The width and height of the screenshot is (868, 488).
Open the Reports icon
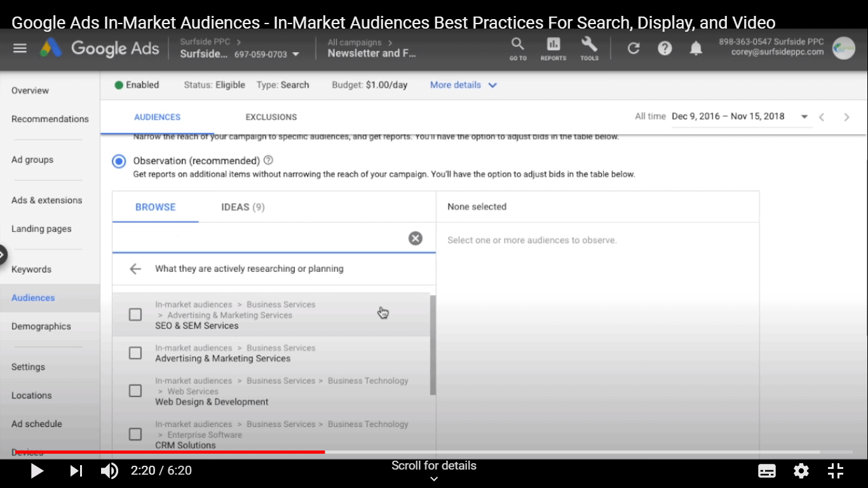pos(553,48)
